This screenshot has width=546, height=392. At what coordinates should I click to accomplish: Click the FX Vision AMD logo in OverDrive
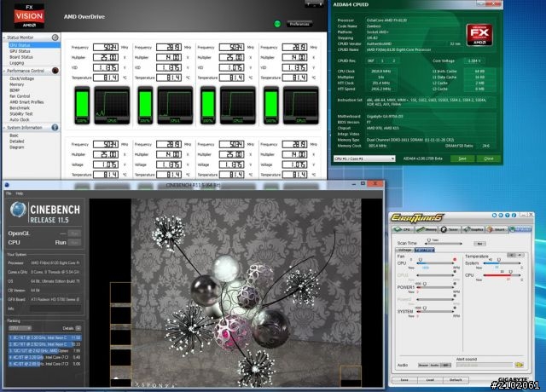(29, 16)
